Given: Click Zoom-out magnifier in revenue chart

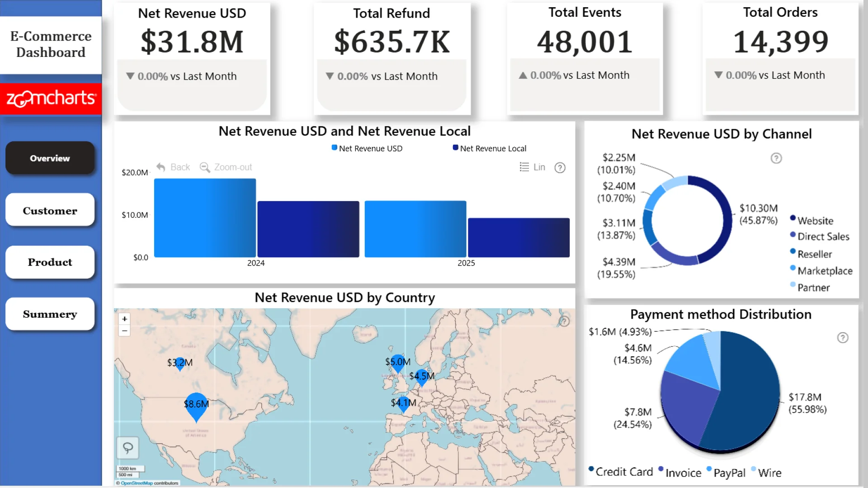Looking at the screenshot, I should (205, 168).
